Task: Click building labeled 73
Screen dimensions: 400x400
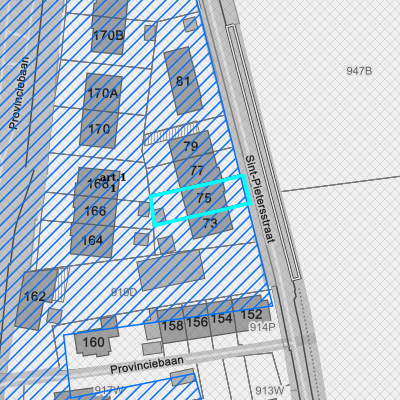Action: coord(210,223)
